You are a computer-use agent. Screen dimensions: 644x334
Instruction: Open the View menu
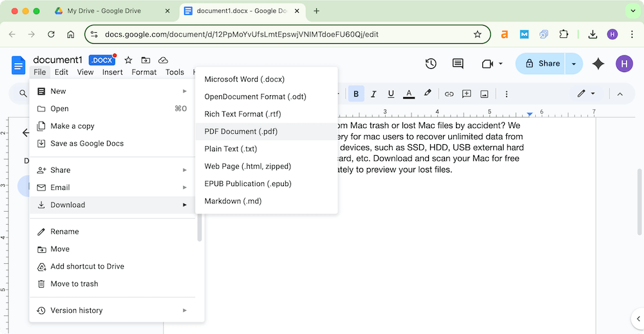tap(85, 72)
